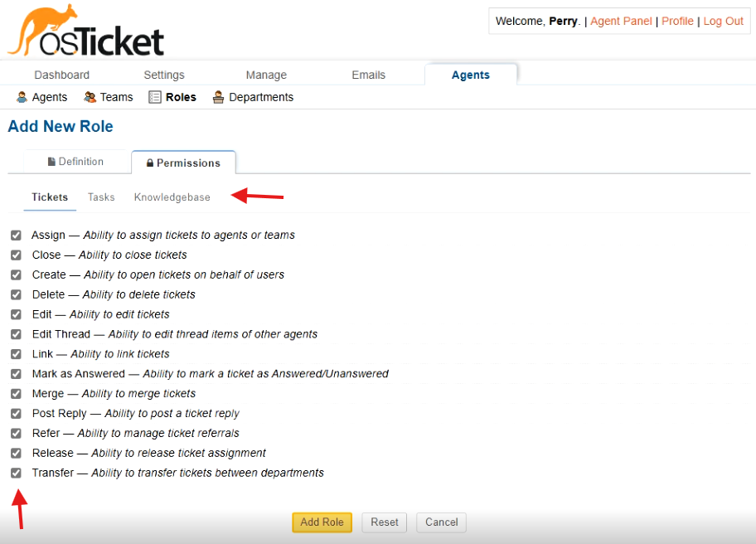Open the Agent Panel link
This screenshot has width=756, height=544.
point(621,22)
